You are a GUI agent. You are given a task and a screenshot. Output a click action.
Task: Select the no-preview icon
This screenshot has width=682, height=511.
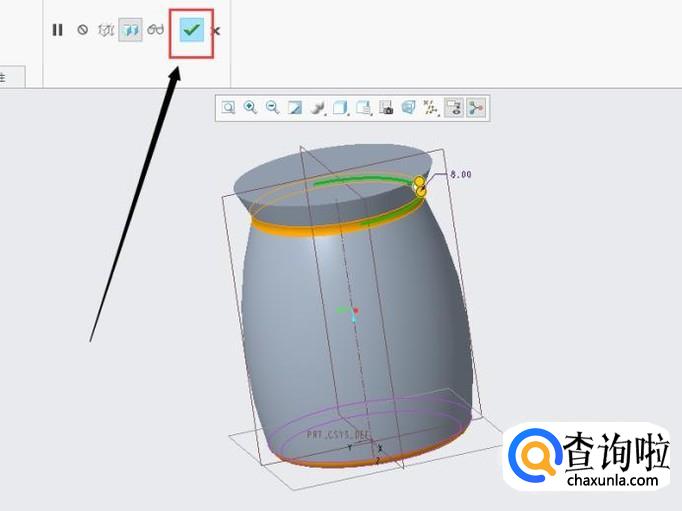82,30
